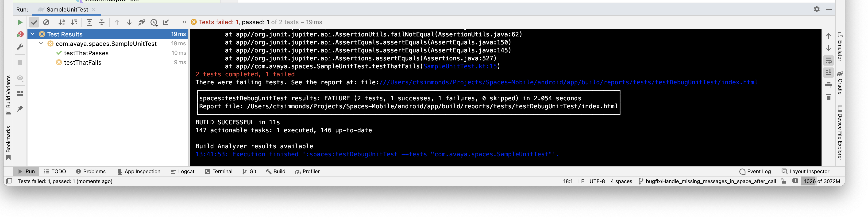Click the Import Tests from file icon
Screen dimensions: 868x220
tap(166, 23)
